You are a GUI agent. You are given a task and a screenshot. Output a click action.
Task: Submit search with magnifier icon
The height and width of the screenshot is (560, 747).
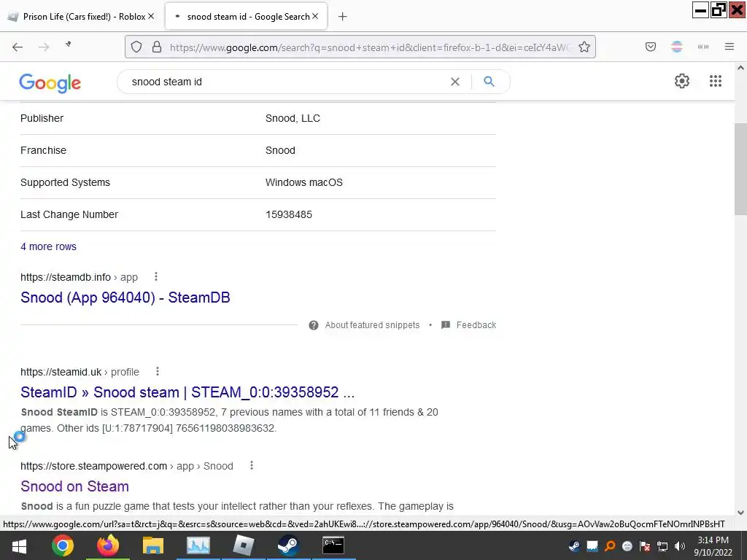pyautogui.click(x=489, y=82)
